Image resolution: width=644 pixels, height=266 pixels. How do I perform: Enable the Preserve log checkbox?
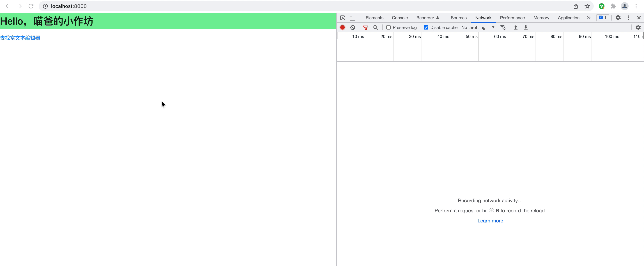pyautogui.click(x=388, y=28)
